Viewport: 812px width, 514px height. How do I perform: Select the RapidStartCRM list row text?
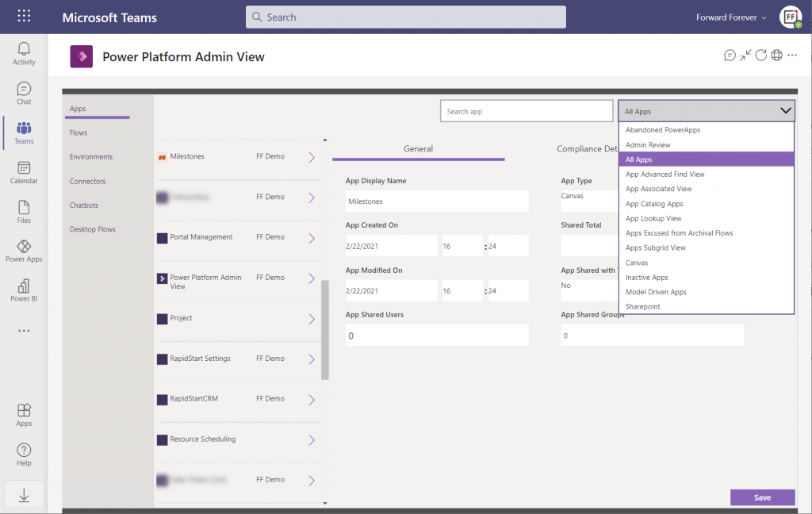click(193, 398)
